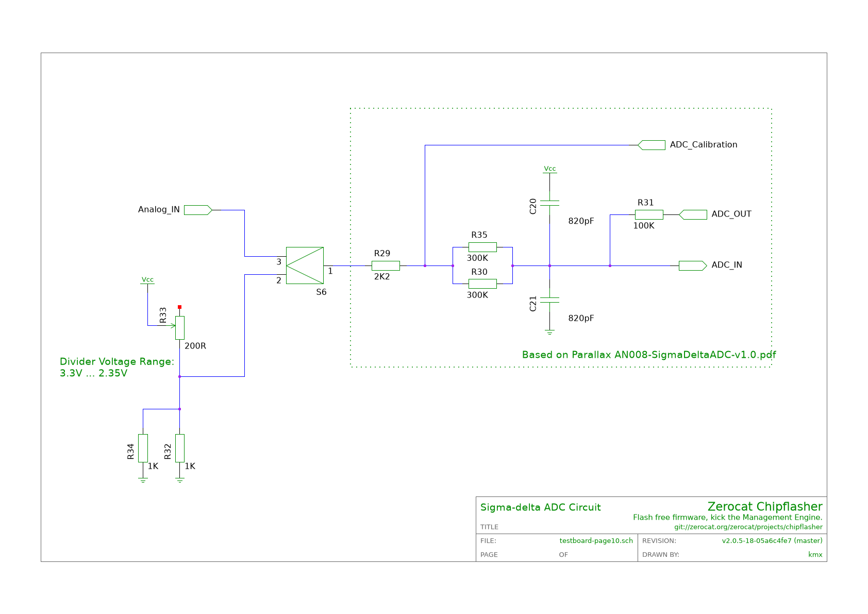This screenshot has height=614, width=868.
Task: Select the S6 switch symbol
Action: click(x=305, y=265)
